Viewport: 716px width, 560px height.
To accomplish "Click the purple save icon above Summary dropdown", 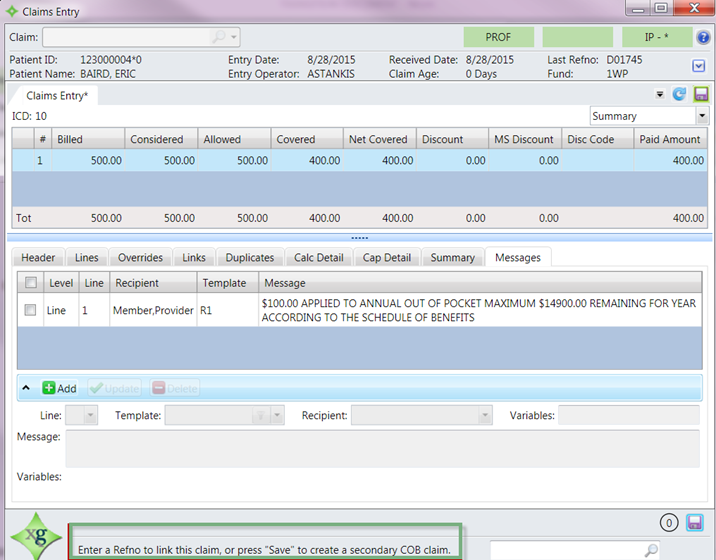I will [x=700, y=95].
